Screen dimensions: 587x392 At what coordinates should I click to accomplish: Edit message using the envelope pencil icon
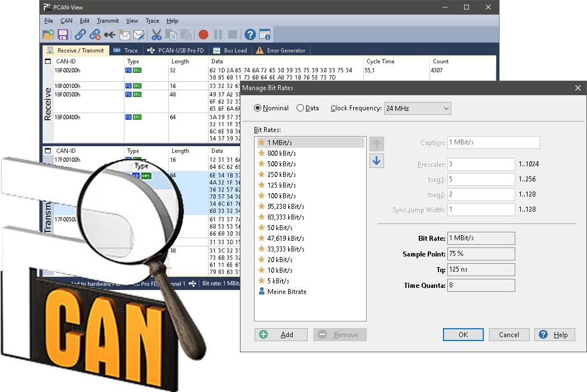(139, 35)
